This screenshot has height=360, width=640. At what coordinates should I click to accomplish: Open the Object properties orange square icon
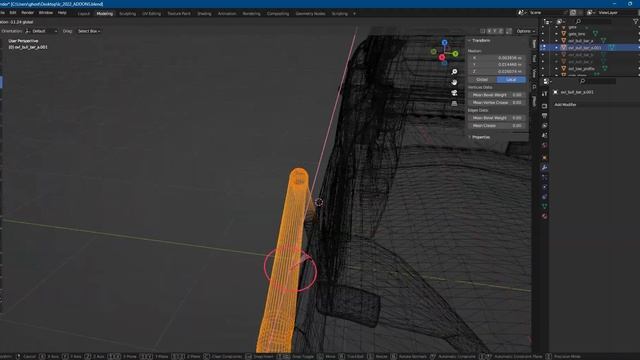pyautogui.click(x=544, y=158)
